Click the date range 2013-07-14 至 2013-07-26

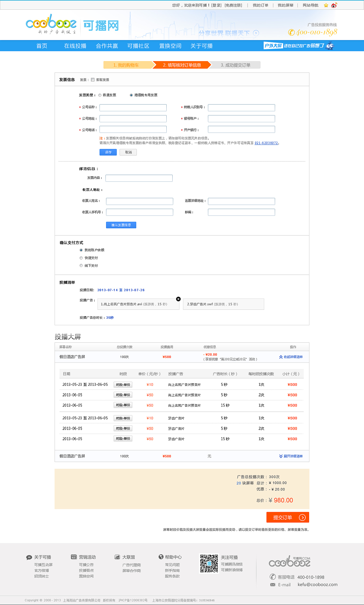[x=121, y=290]
